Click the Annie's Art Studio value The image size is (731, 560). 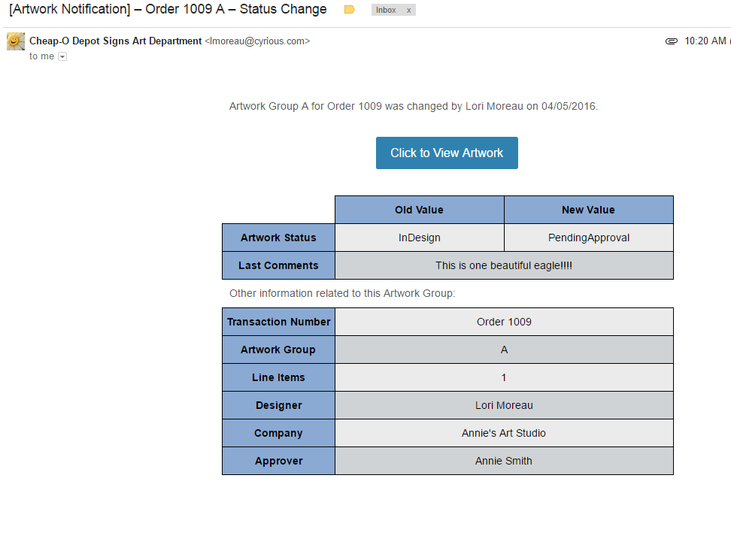pyautogui.click(x=504, y=433)
